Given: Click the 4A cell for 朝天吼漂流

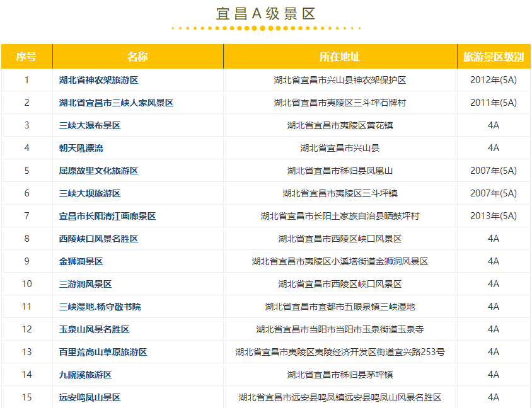Looking at the screenshot, I should (x=494, y=148).
